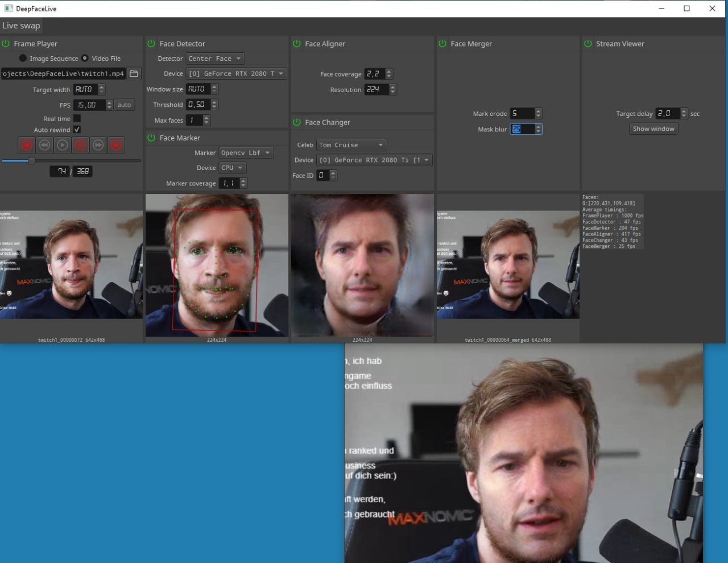Click the Threshold spinner arrows
The image size is (728, 563).
coord(214,105)
